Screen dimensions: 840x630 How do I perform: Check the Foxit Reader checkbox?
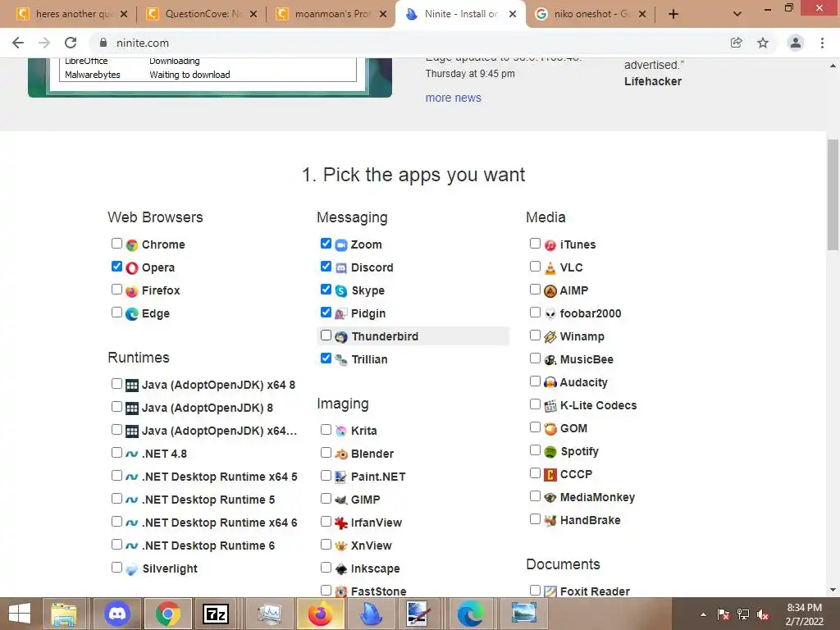[x=535, y=591]
